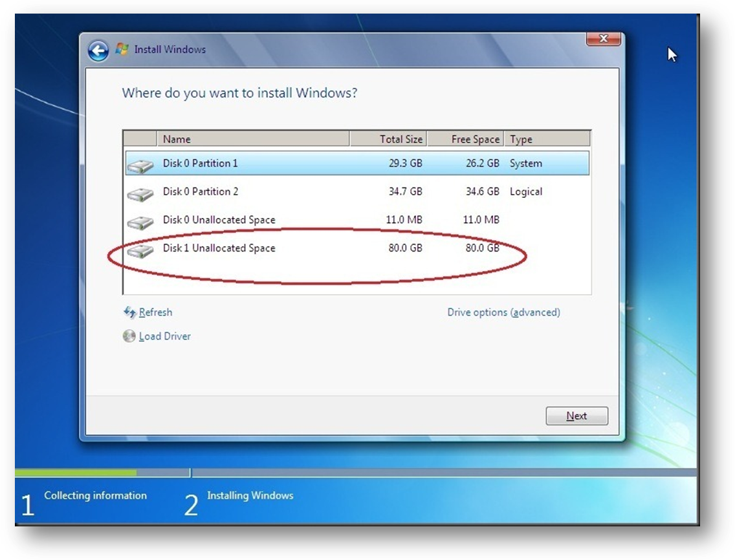Click the Installing Windows step label
This screenshot has width=735, height=560.
250,495
